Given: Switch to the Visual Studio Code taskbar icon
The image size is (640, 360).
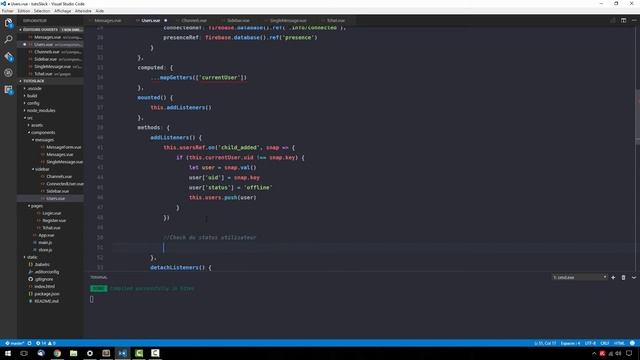Looking at the screenshot, I should coord(122,353).
